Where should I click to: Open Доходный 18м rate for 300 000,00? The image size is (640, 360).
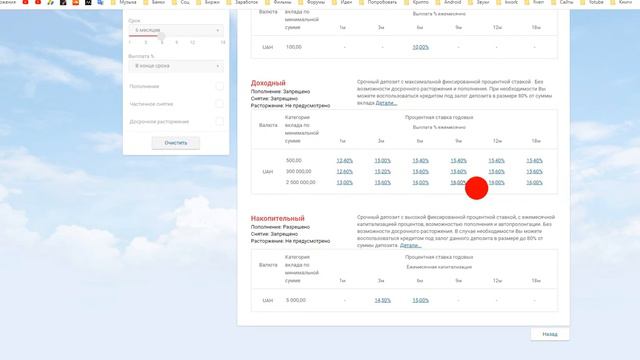point(534,172)
